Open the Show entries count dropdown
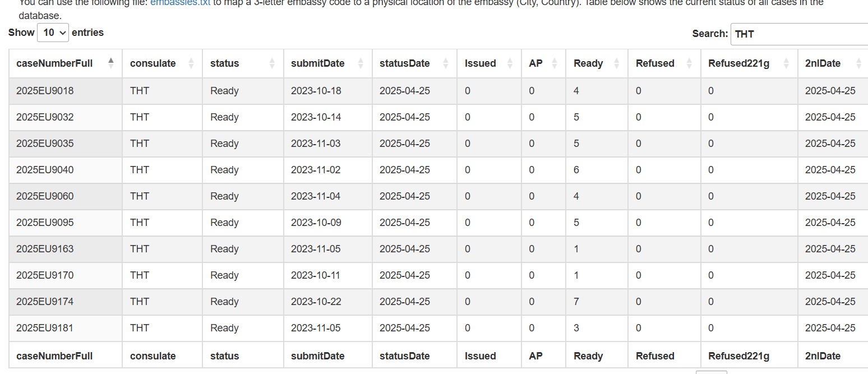 53,33
